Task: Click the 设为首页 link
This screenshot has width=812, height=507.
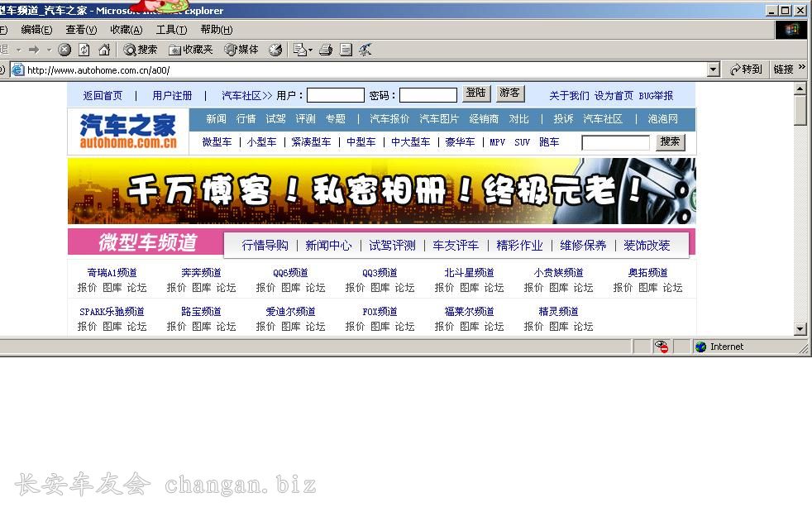Action: coord(614,96)
